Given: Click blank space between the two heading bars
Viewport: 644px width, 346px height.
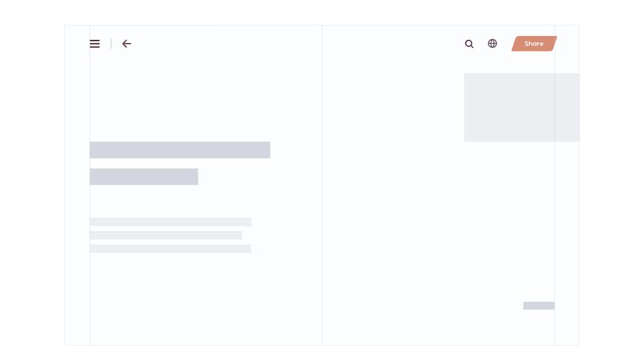Looking at the screenshot, I should [179, 164].
